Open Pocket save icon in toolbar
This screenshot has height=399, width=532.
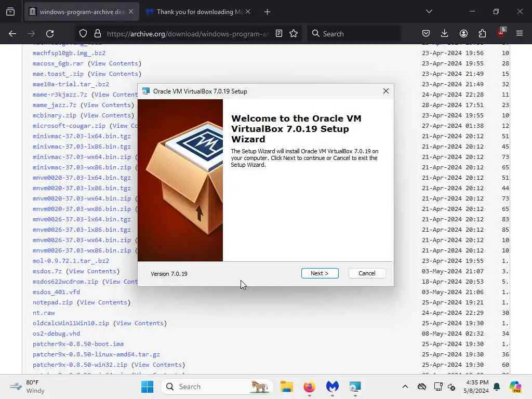426,33
